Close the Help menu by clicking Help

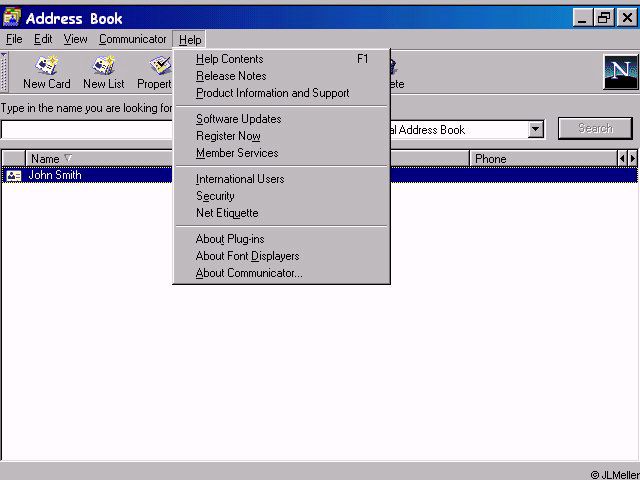pyautogui.click(x=190, y=40)
